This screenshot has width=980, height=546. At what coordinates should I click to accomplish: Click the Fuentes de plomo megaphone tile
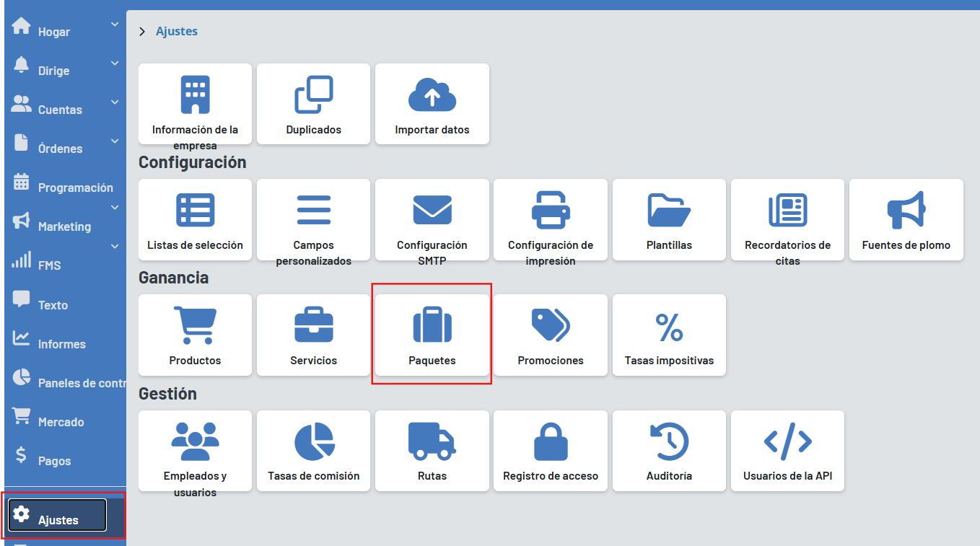(x=906, y=219)
